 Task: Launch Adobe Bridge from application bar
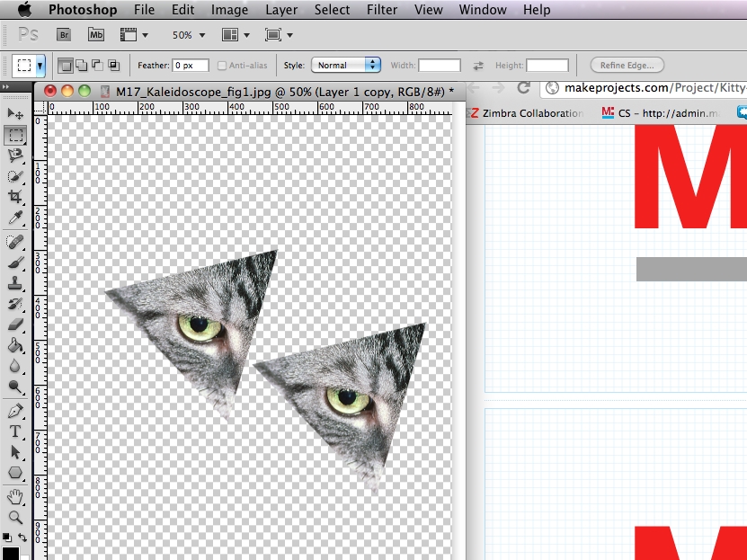[x=64, y=35]
